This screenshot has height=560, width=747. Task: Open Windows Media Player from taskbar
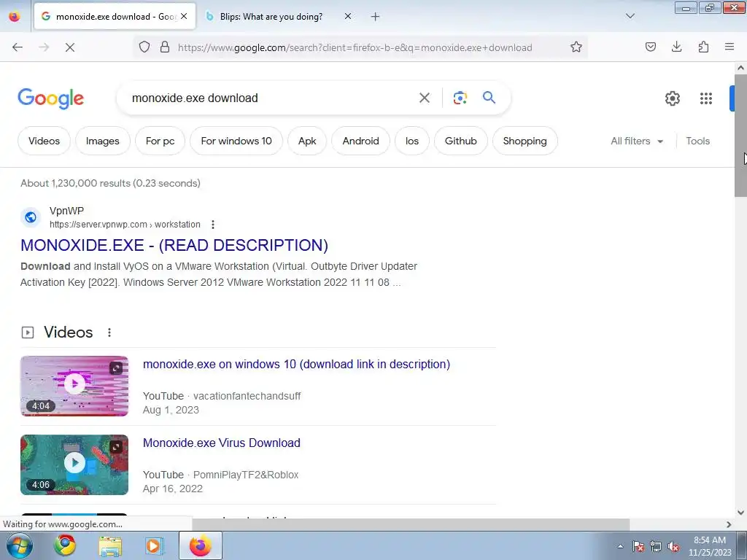coord(154,545)
